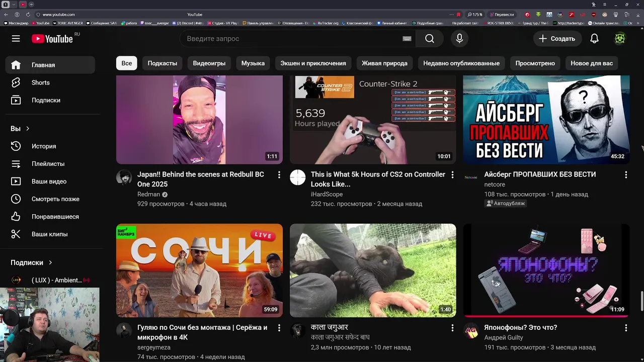Click the browser reload button
Viewport: 644px width, 362px height.
28,15
